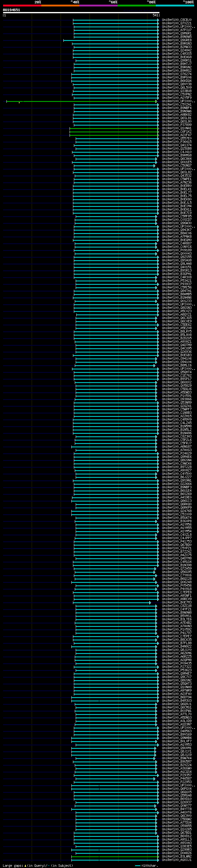
Task: Select hit label UniRef100_A2Y5F9
Action: 176,98
